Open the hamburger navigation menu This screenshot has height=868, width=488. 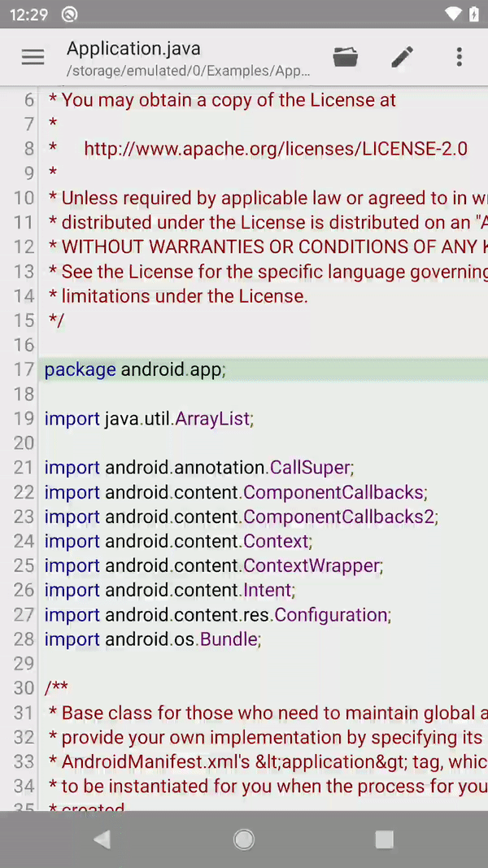[x=33, y=57]
